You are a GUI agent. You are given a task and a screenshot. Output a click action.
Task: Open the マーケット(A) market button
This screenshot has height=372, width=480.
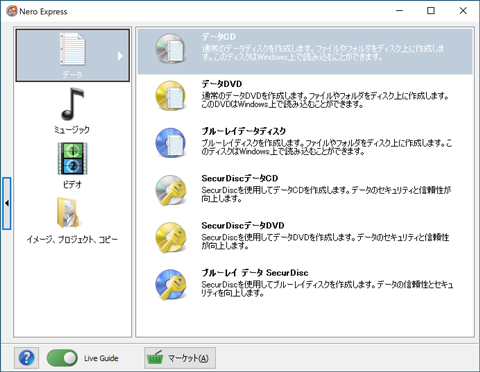coord(180,358)
